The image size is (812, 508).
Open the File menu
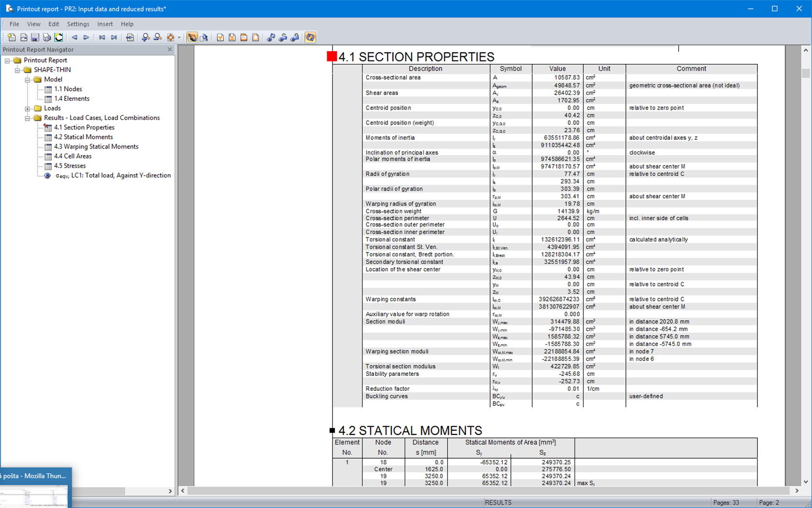pos(14,24)
